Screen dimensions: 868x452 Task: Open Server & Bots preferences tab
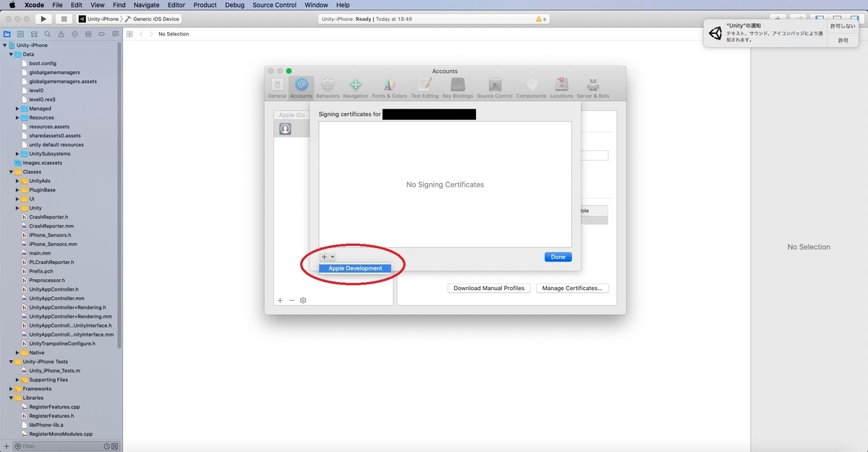coord(592,88)
